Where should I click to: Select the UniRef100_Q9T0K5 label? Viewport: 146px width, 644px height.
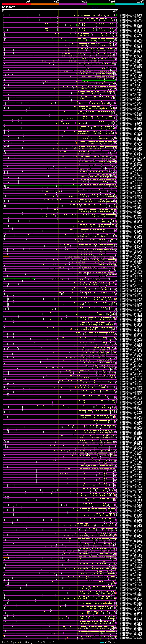pos(131,95)
